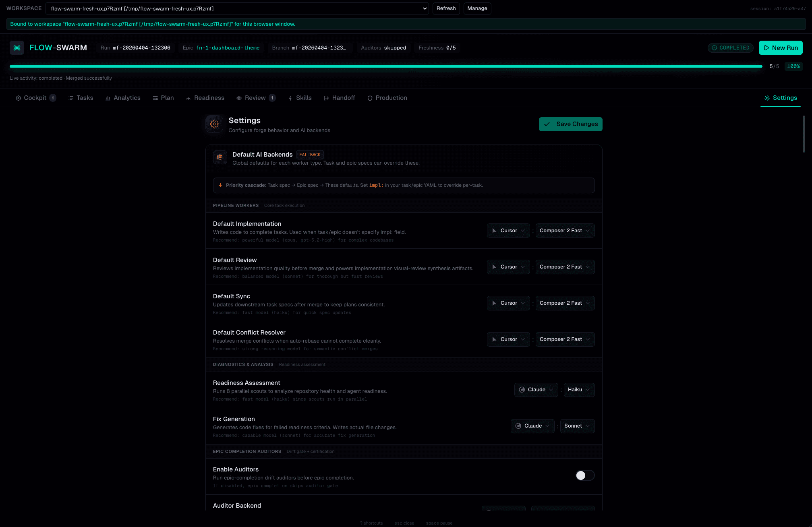The height and width of the screenshot is (527, 812).
Task: Open Default Sync model Composer 2 Fast dropdown
Action: tap(565, 303)
